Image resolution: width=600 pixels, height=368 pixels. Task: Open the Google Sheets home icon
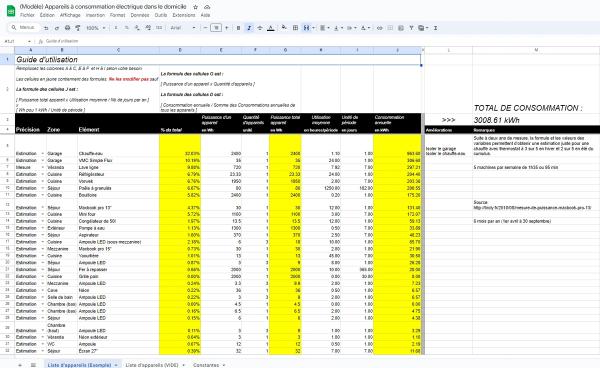coord(11,11)
